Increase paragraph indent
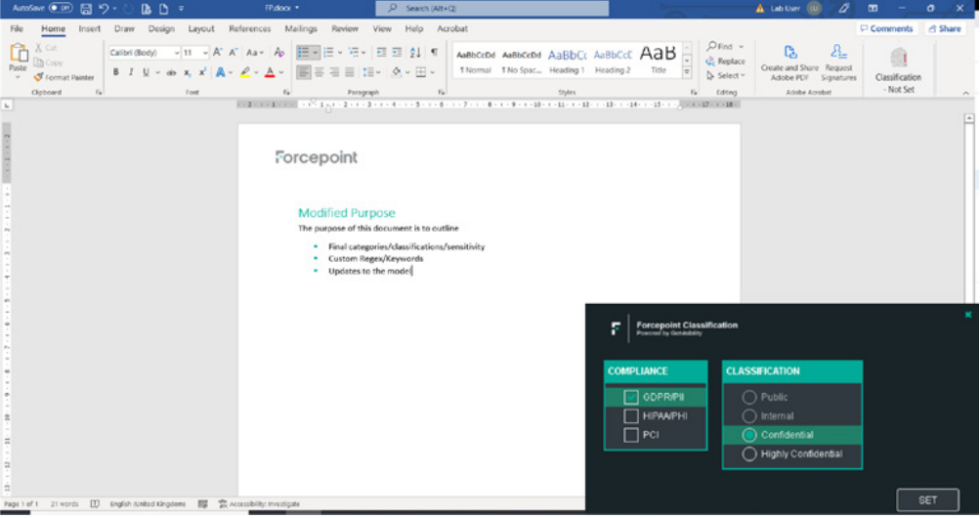 click(397, 53)
